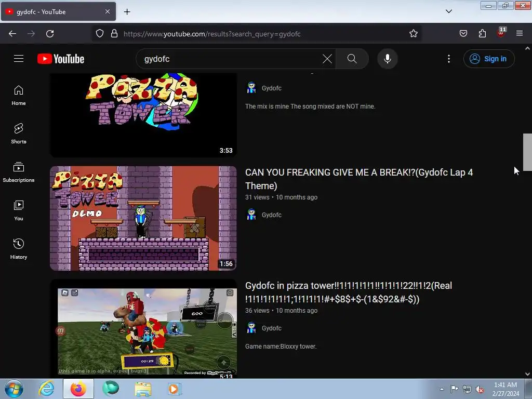This screenshot has height=399, width=532.
Task: Open tracking protection shield icon
Action: 99,34
